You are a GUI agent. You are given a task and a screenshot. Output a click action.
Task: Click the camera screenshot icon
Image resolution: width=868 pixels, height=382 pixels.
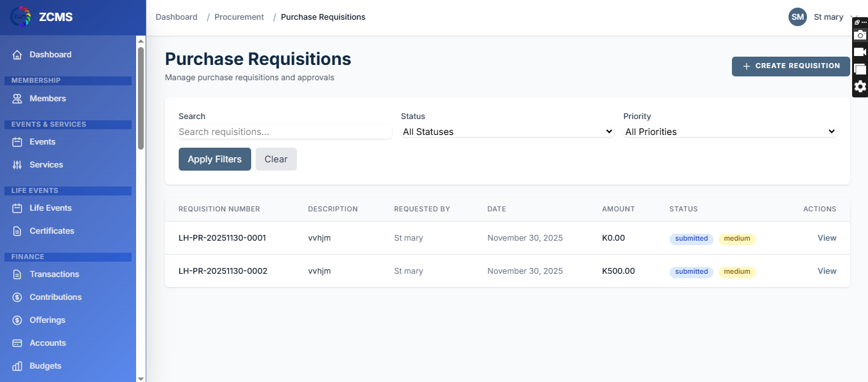[x=860, y=35]
